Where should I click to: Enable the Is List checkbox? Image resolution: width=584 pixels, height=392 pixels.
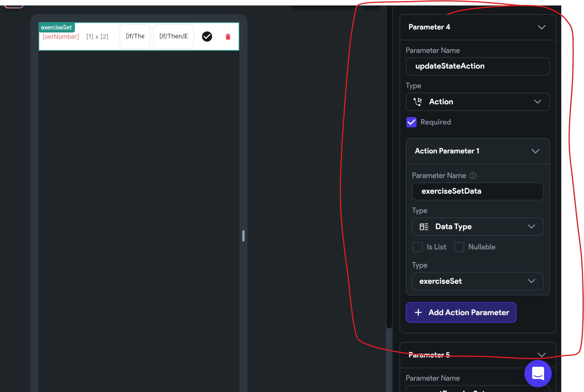[418, 247]
